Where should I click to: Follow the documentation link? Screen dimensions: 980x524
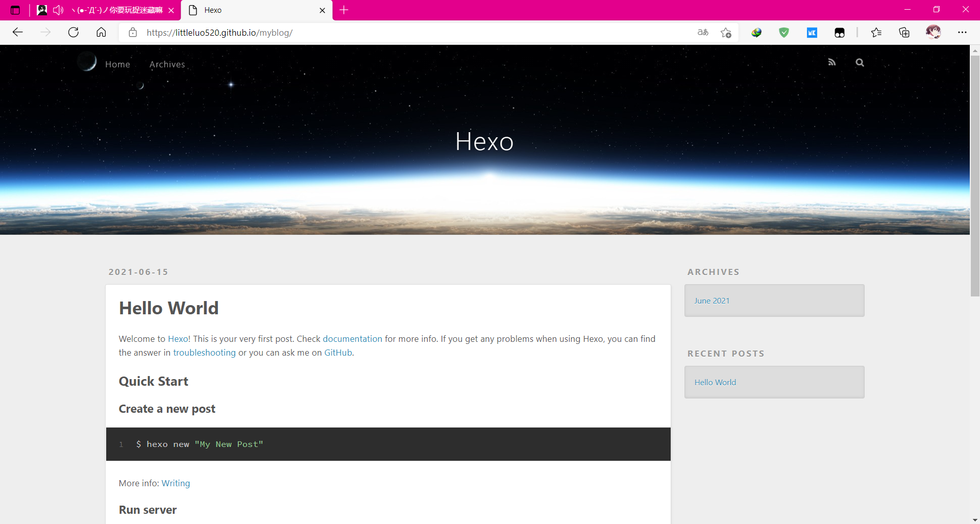coord(352,339)
